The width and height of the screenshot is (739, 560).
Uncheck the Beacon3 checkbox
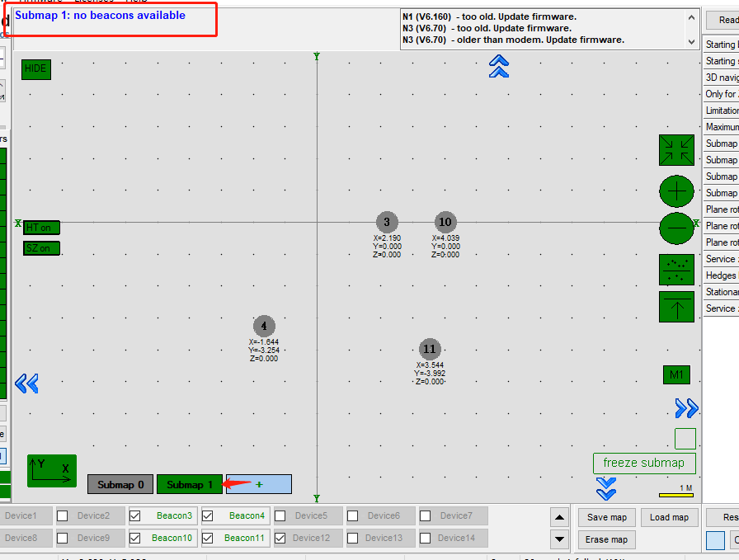[x=135, y=516]
